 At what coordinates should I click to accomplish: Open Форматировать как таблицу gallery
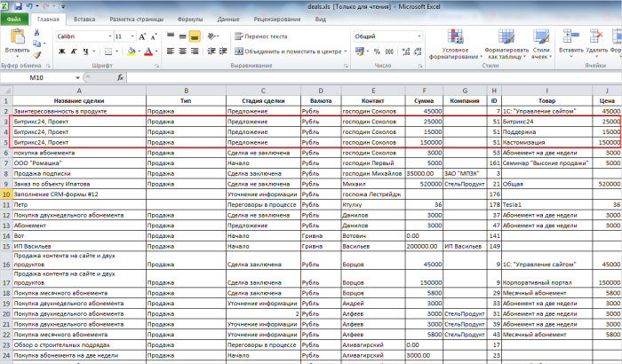[x=506, y=44]
